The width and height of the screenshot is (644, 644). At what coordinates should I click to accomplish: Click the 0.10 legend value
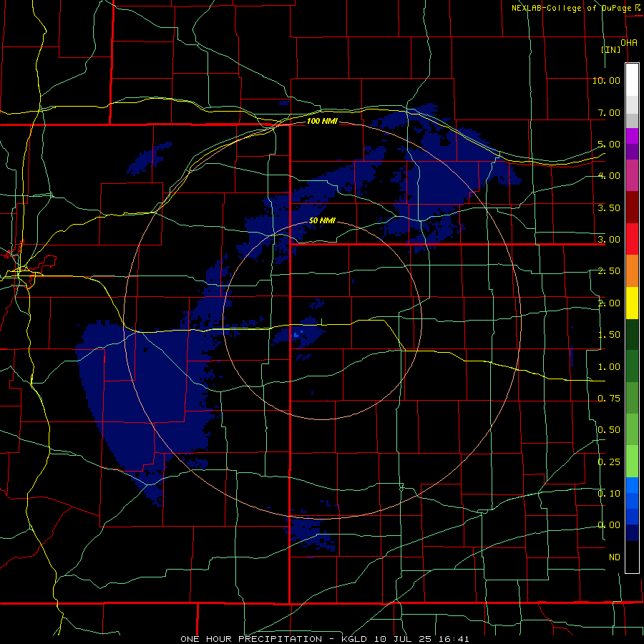[609, 494]
